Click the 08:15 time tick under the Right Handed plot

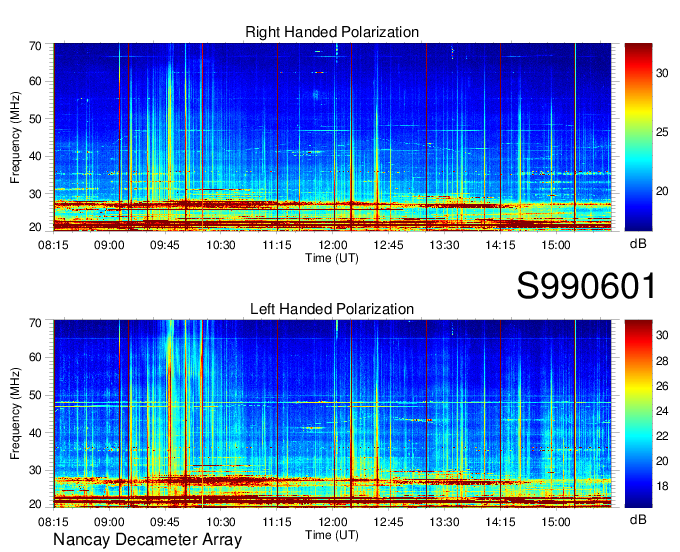point(53,245)
